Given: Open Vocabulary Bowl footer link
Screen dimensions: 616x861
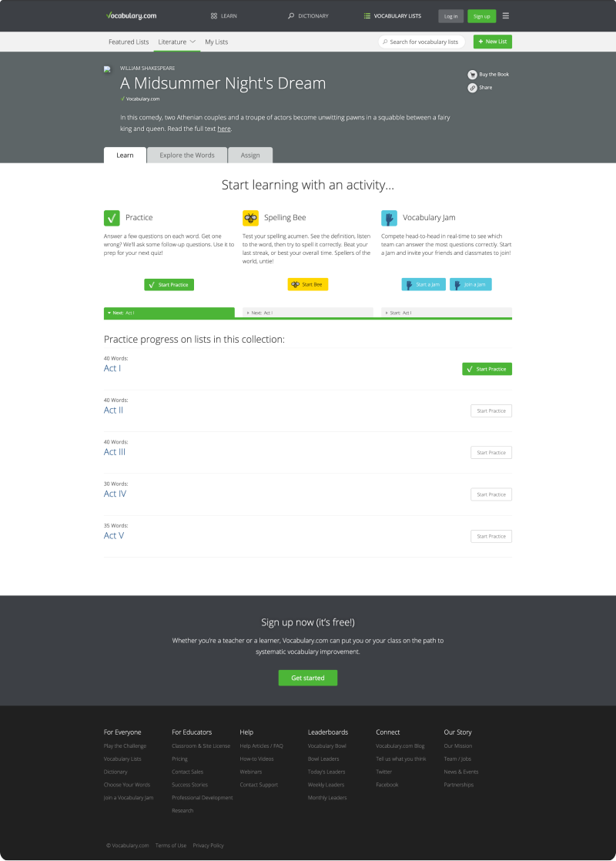Looking at the screenshot, I should pos(327,746).
